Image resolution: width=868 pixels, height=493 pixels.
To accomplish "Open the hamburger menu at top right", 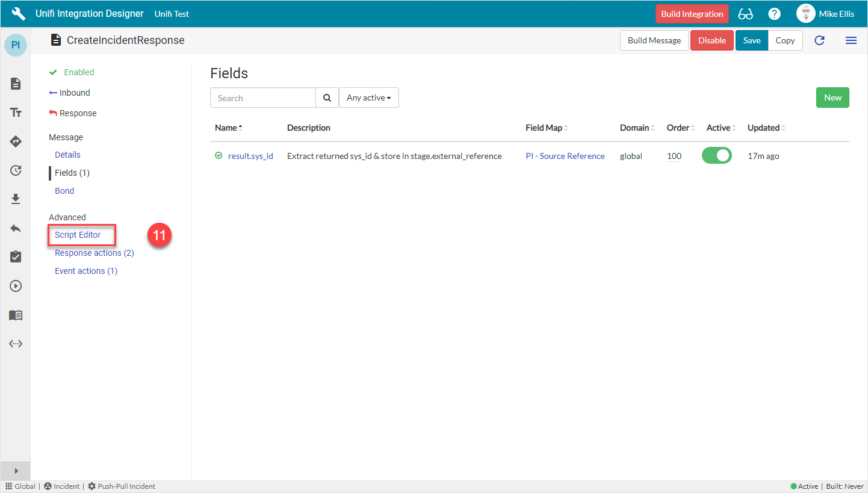I will pos(851,40).
